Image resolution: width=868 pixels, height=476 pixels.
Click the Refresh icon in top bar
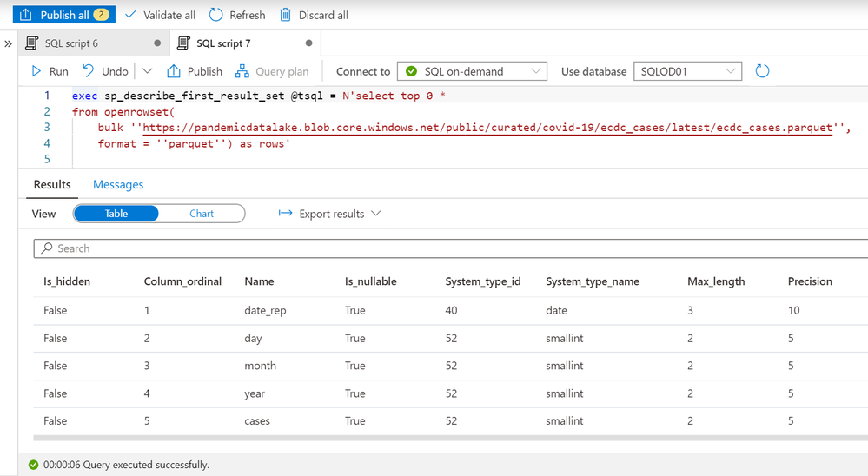coord(216,15)
